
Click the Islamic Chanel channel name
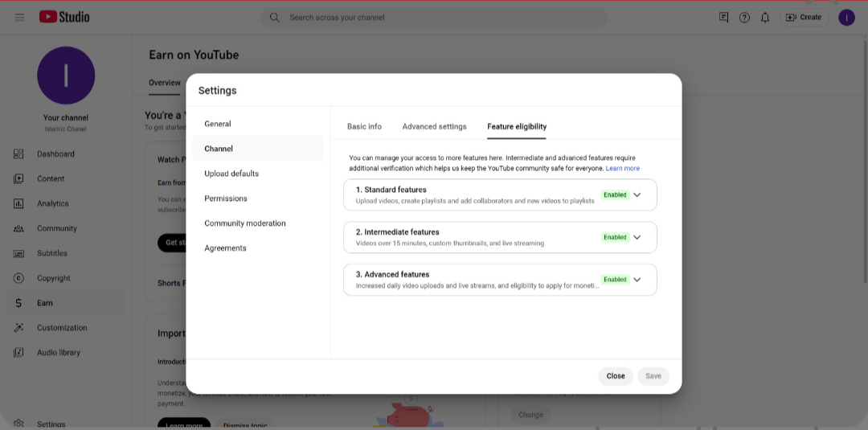tap(66, 129)
